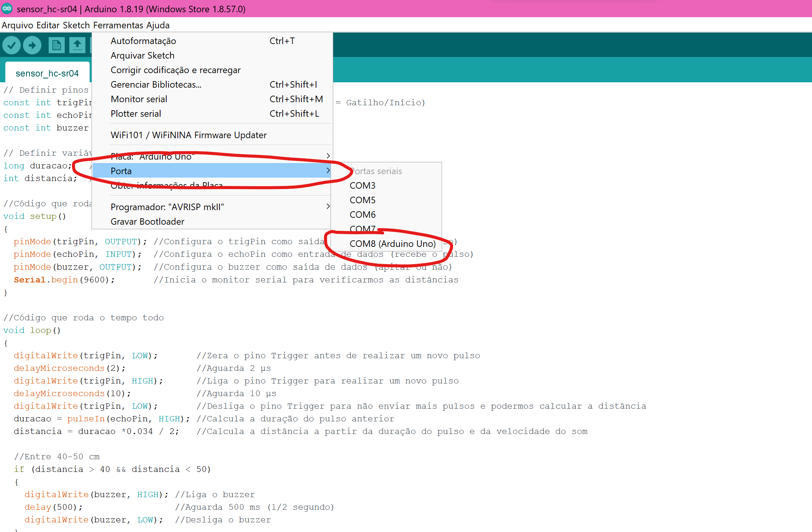Click the Verify checkmark icon
This screenshot has height=532, width=812.
(x=11, y=46)
